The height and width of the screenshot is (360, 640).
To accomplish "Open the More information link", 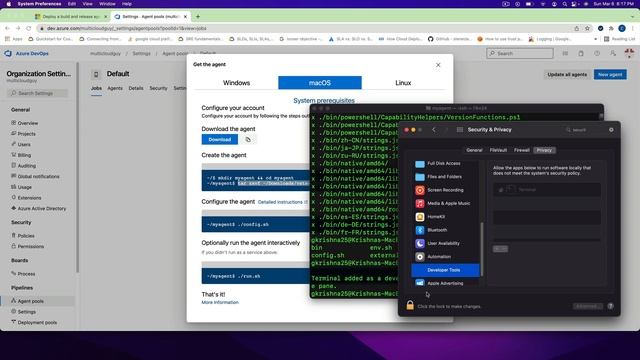I will pyautogui.click(x=220, y=302).
